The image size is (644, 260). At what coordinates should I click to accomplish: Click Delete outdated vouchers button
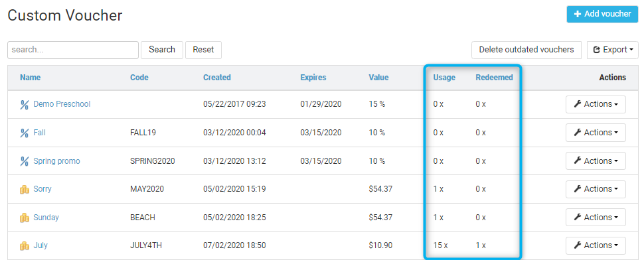pyautogui.click(x=526, y=50)
